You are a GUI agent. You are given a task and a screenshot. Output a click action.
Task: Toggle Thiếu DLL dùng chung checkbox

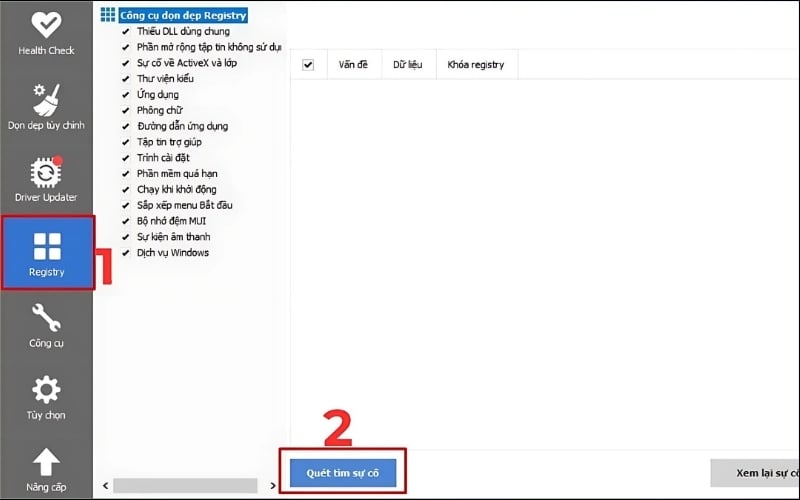(x=126, y=32)
